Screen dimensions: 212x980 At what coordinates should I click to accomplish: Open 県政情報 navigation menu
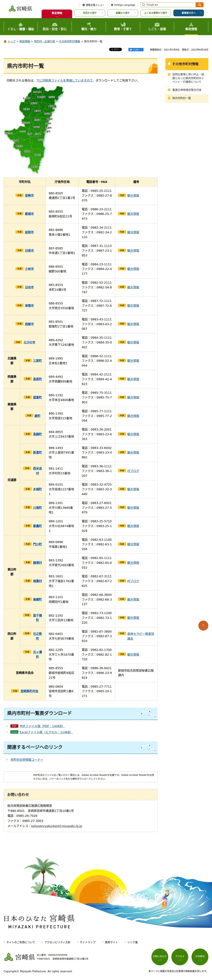[191, 27]
